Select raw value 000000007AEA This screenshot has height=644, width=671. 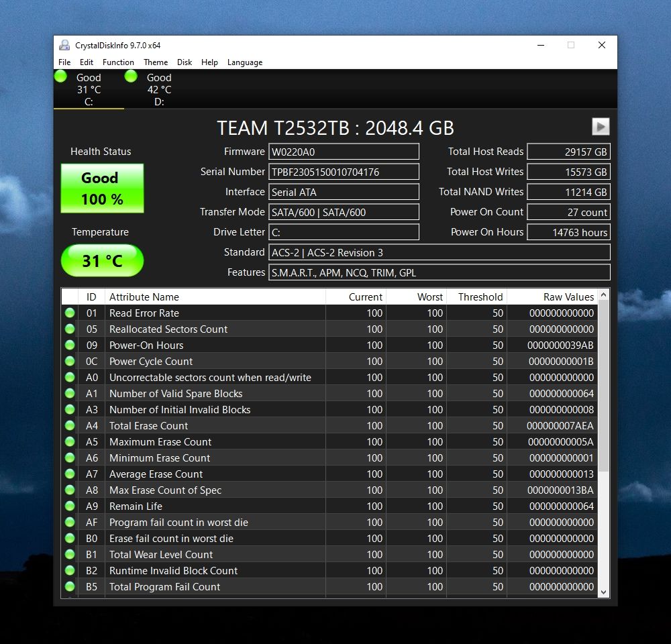tap(560, 426)
